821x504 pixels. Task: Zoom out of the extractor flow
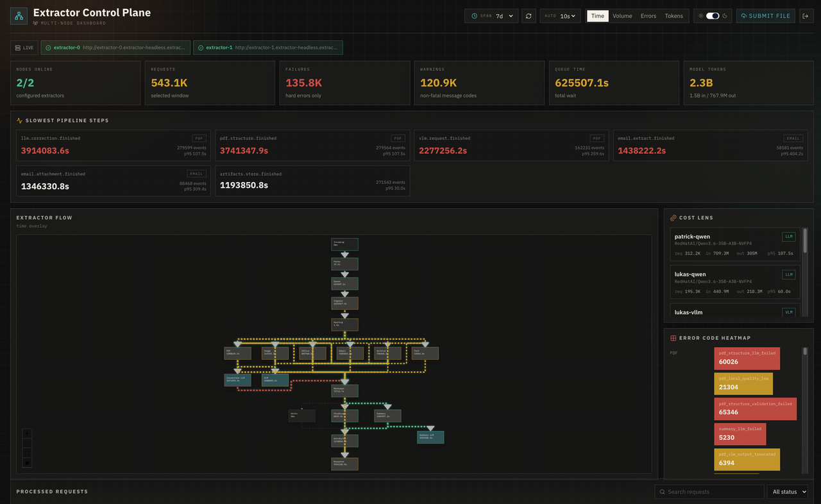click(27, 443)
